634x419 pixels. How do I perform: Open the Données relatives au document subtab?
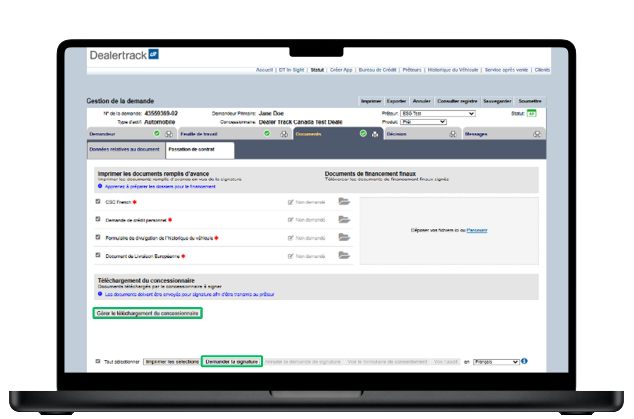coord(126,149)
